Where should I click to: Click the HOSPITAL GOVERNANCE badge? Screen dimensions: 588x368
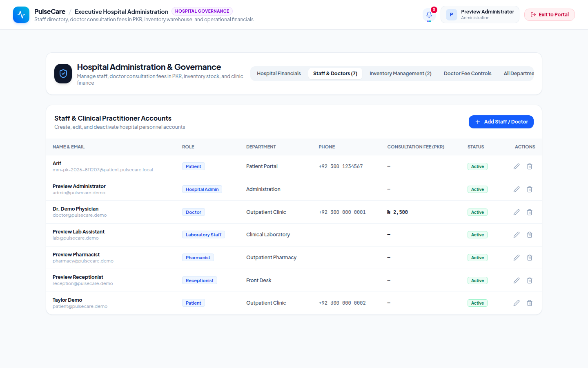point(202,11)
